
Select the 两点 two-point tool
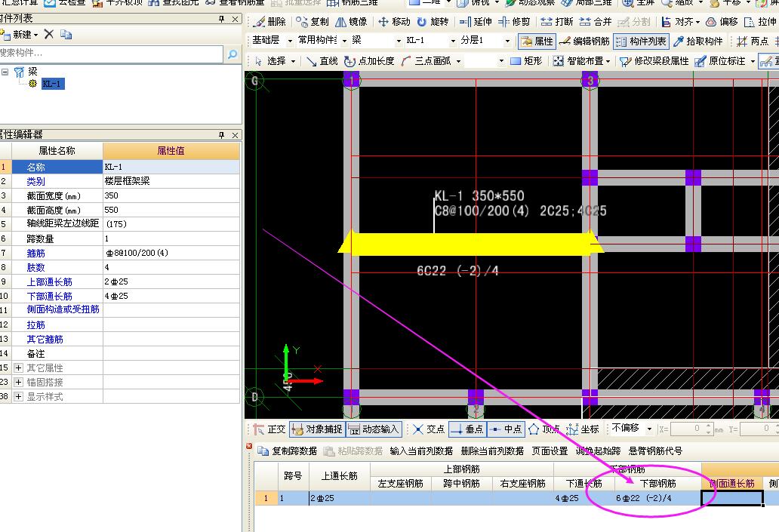753,42
